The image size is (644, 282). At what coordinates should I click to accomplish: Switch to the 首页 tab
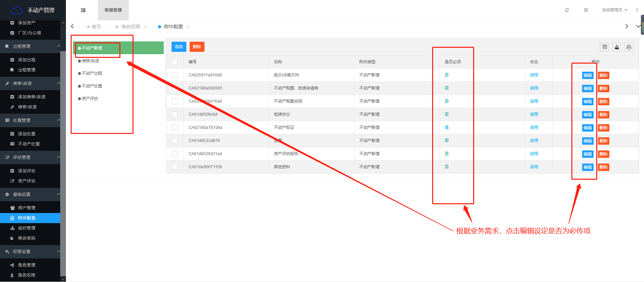pos(94,27)
